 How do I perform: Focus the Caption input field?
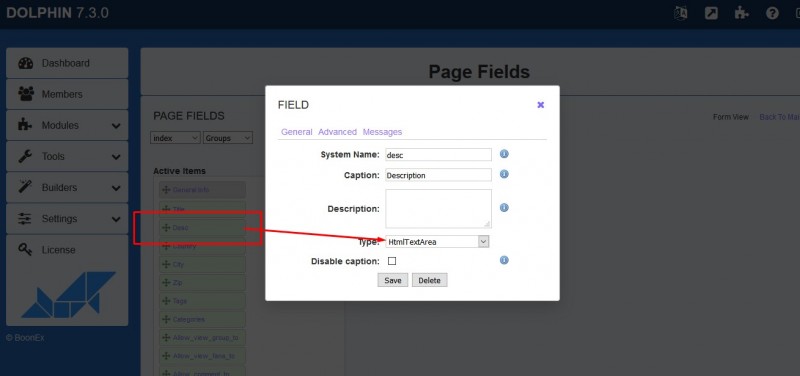point(438,175)
